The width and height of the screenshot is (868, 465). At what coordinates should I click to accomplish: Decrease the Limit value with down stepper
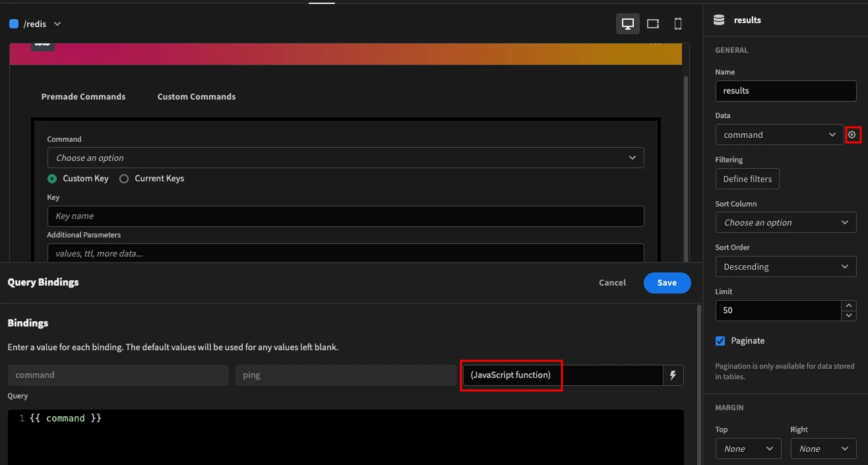click(x=849, y=315)
